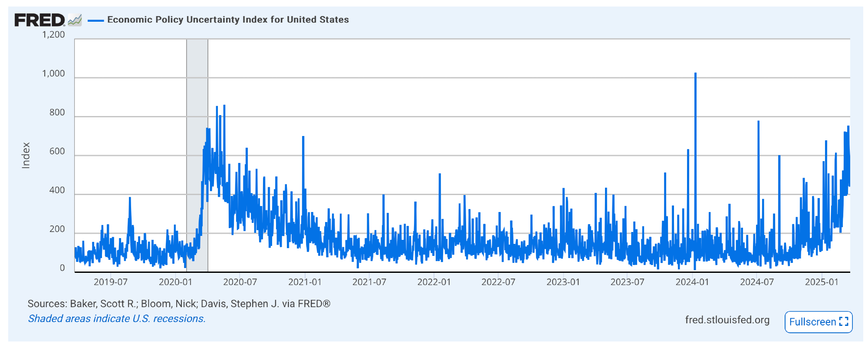Click the 2021-01 x-axis date label

click(305, 282)
